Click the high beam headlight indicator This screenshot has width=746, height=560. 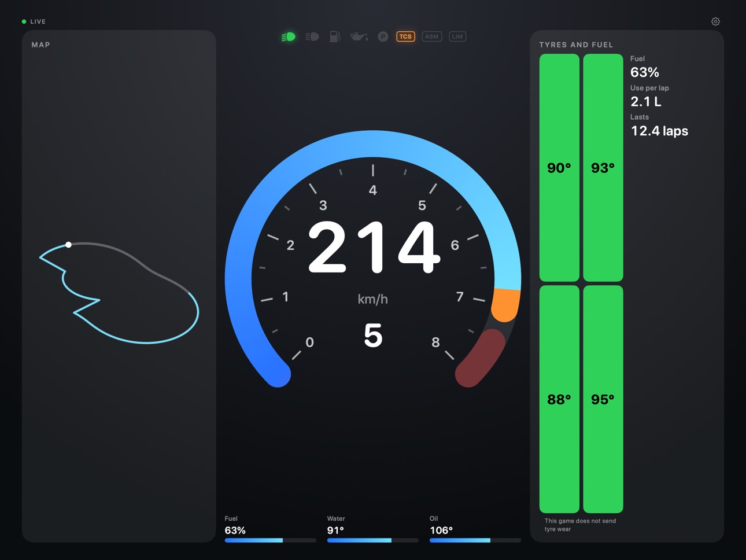click(x=312, y=36)
